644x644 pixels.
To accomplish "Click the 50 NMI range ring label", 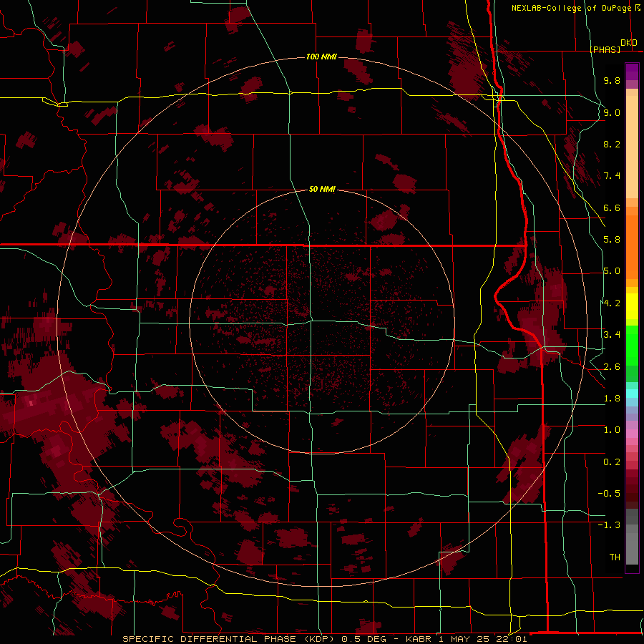I will 322,189.
